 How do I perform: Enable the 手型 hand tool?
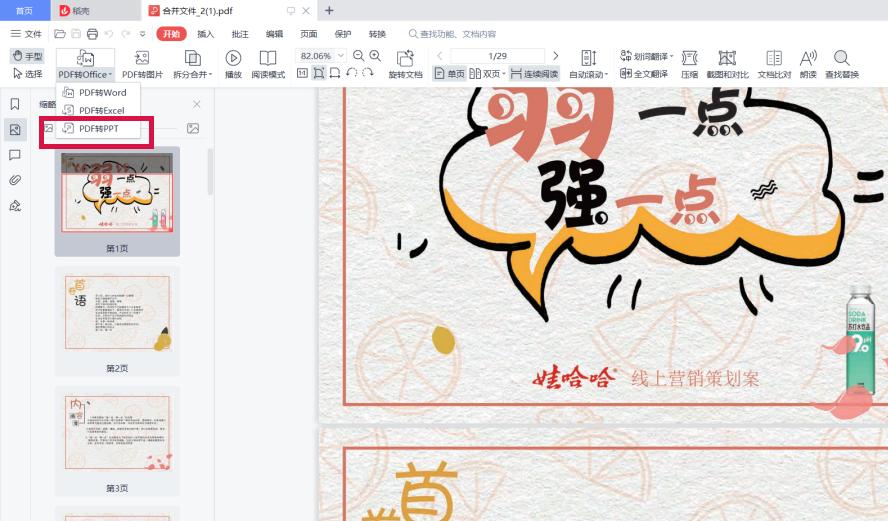coord(27,55)
